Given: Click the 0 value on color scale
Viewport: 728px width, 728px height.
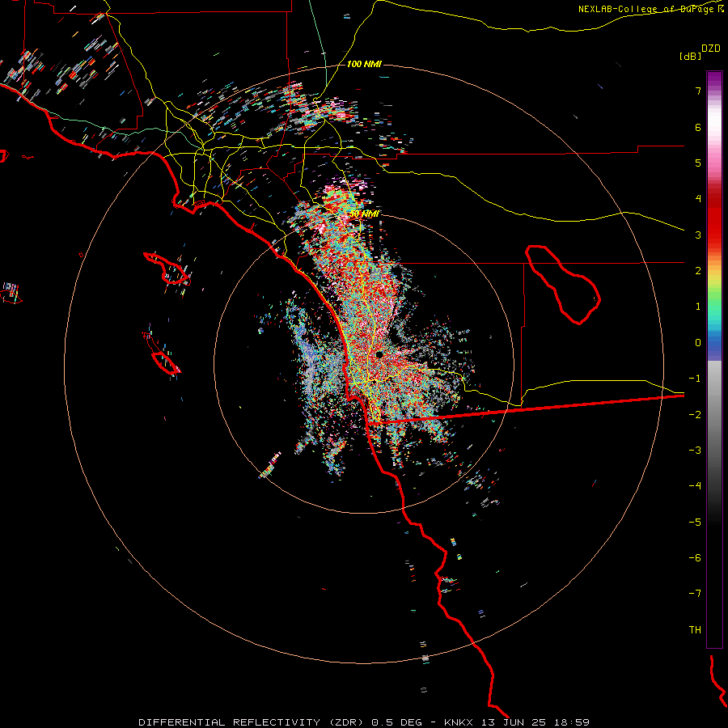Looking at the screenshot, I should [698, 343].
